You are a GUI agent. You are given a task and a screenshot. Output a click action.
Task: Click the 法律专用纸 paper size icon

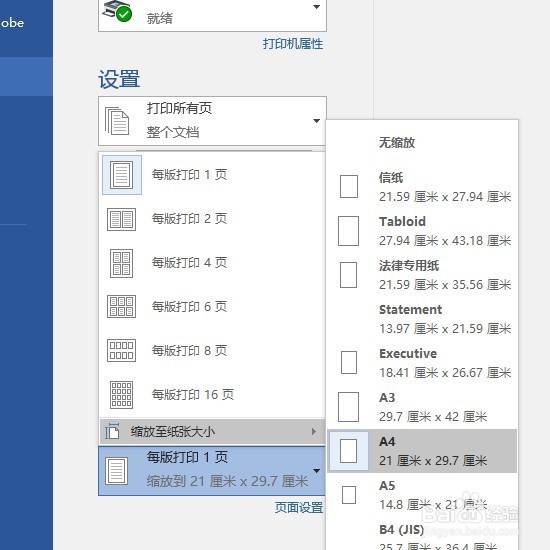click(x=348, y=275)
